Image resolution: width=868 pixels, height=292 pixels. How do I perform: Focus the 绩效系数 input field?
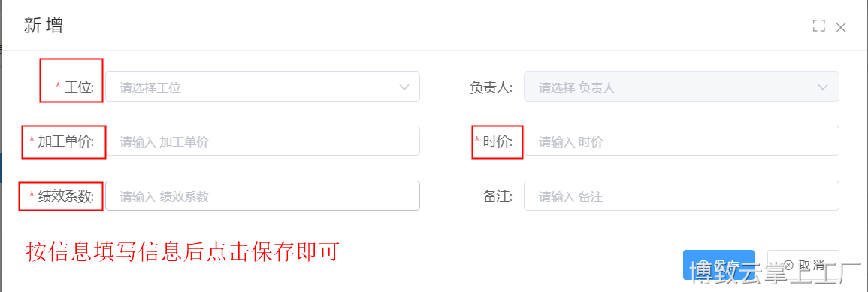click(262, 196)
